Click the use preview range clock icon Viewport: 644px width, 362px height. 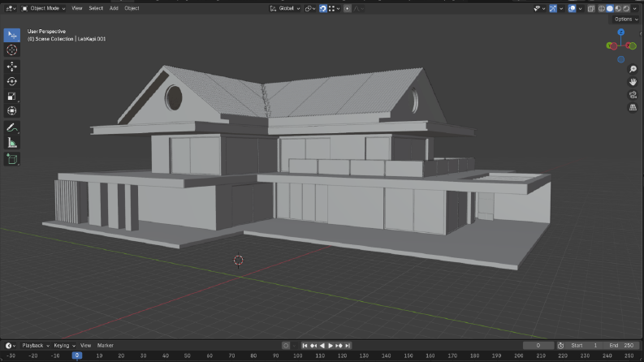pyautogui.click(x=560, y=346)
